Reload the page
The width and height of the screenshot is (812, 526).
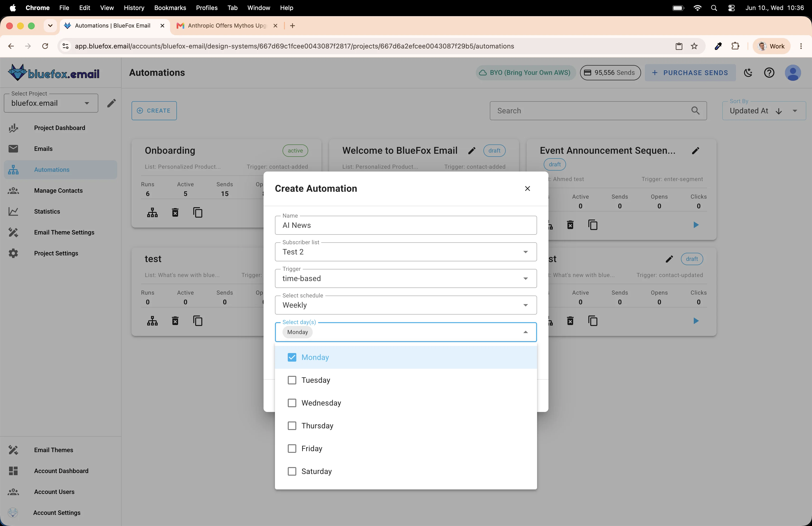45,46
